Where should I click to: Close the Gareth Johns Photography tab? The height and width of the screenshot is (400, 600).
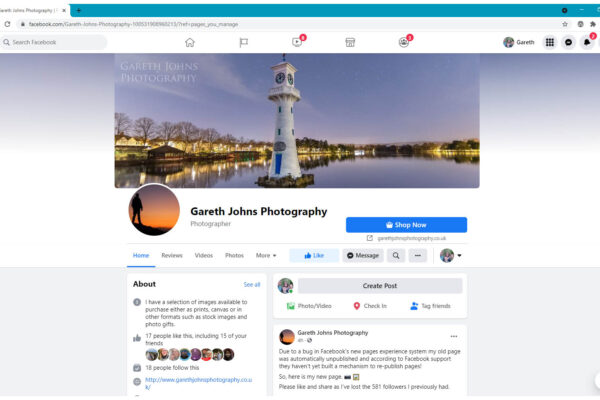click(x=64, y=10)
